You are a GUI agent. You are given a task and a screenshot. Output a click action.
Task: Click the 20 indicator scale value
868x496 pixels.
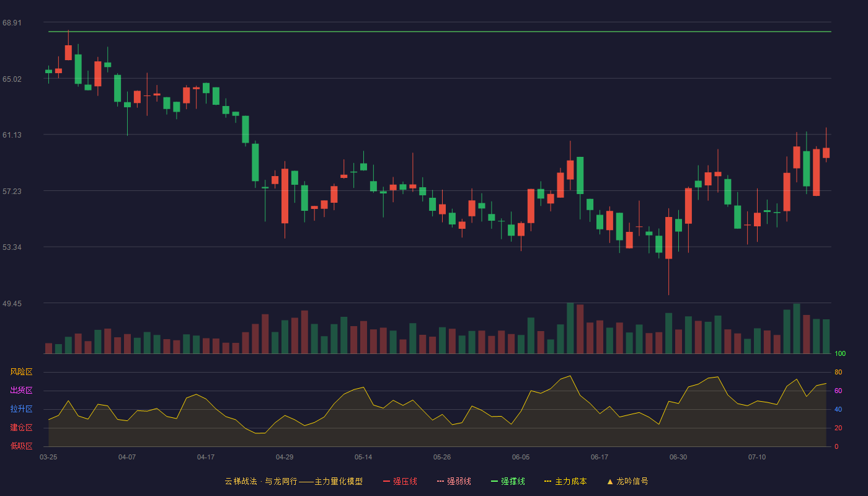[x=838, y=428]
